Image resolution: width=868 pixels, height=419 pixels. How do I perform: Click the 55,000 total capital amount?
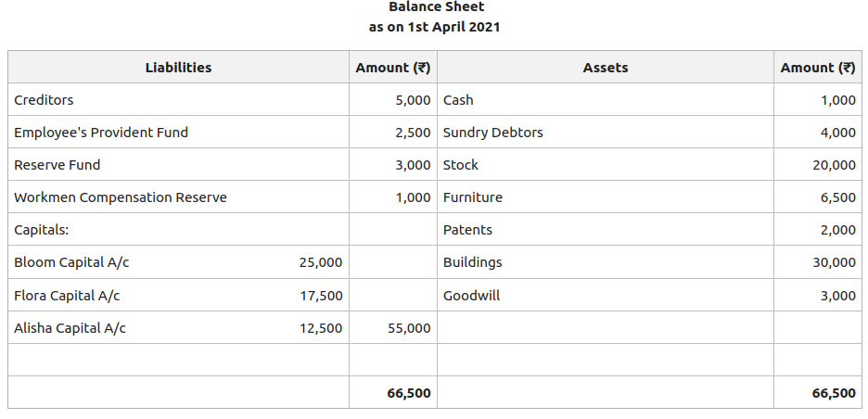pos(409,328)
